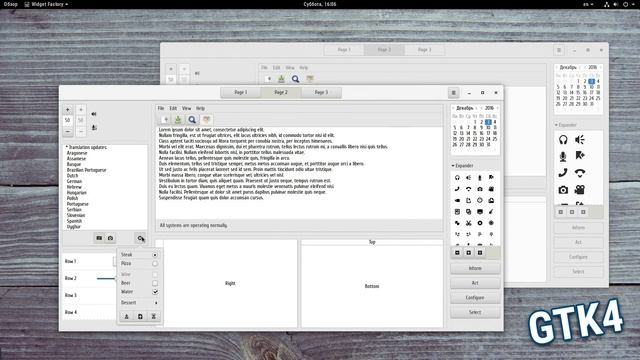Go to next year in front window calendar
Viewport: 640px width, 360px height.
[498, 108]
